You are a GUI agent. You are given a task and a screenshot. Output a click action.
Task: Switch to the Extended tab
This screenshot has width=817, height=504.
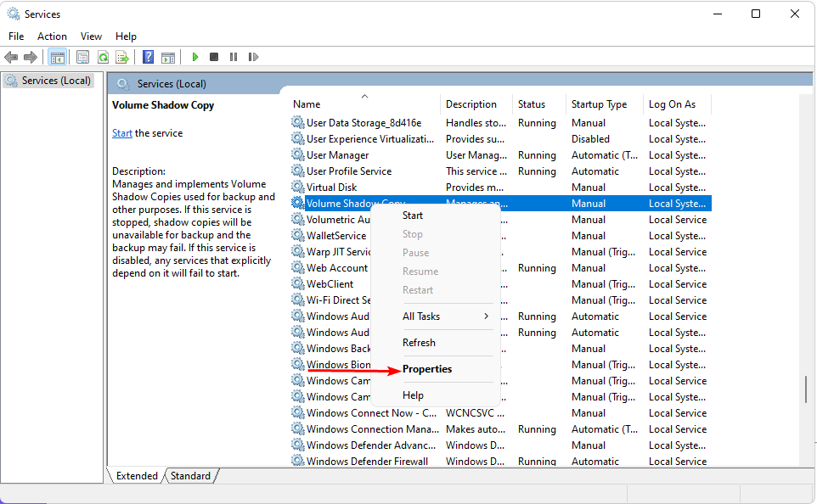tap(137, 476)
